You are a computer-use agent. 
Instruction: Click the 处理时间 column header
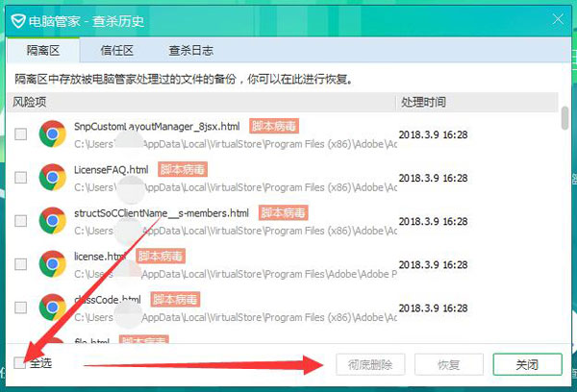[423, 102]
